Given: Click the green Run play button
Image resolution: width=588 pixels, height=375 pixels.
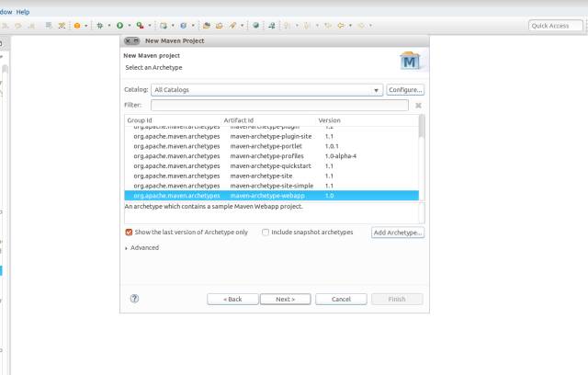Looking at the screenshot, I should [119, 26].
